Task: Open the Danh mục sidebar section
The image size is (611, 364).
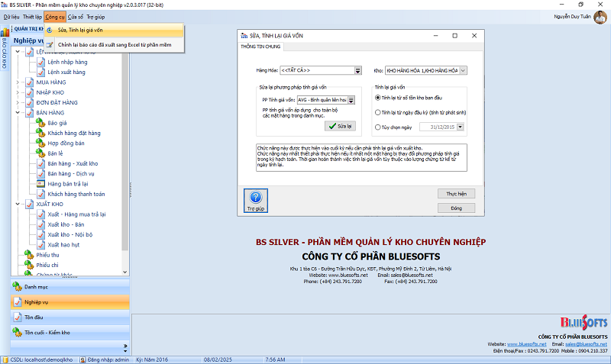Action: 36,287
